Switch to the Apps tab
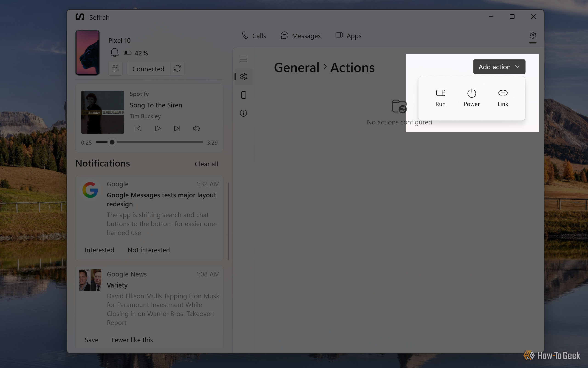The width and height of the screenshot is (588, 368). coord(348,36)
